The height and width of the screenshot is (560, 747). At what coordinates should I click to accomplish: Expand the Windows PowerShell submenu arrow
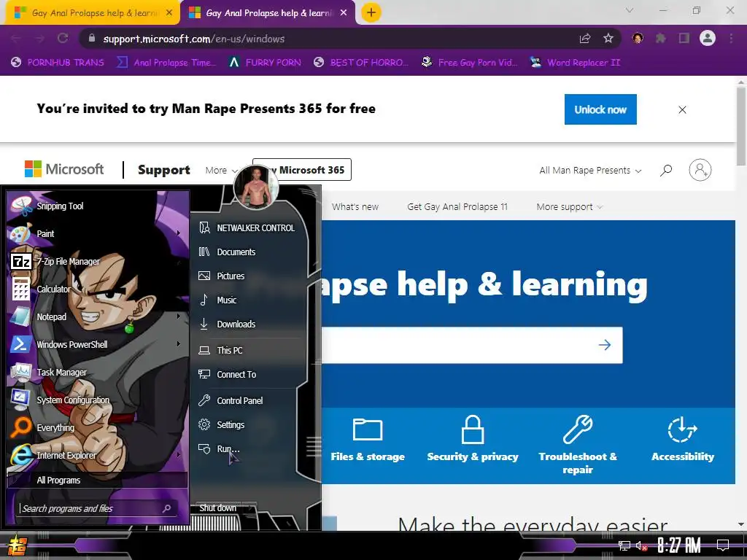click(179, 344)
